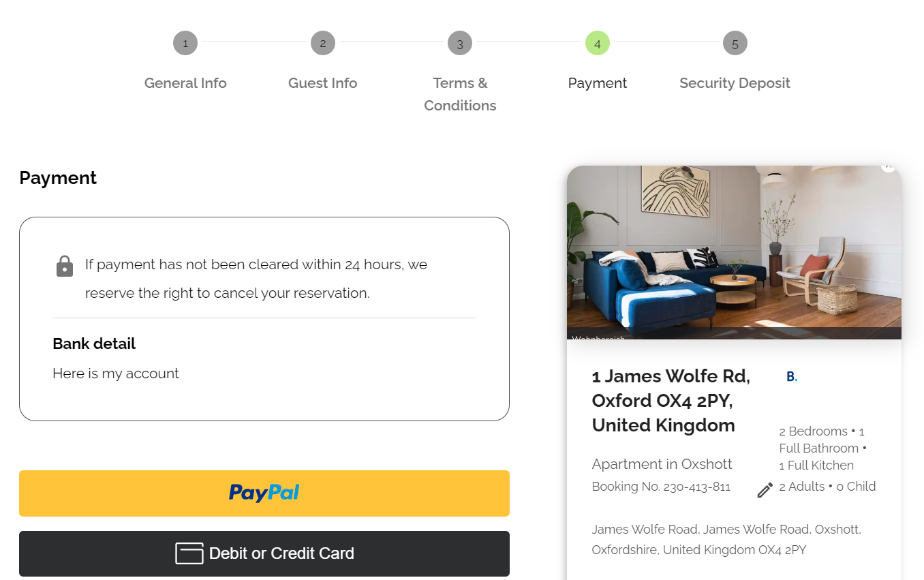924x580 pixels.
Task: Switch to Terms & Conditions step
Action: click(x=460, y=94)
